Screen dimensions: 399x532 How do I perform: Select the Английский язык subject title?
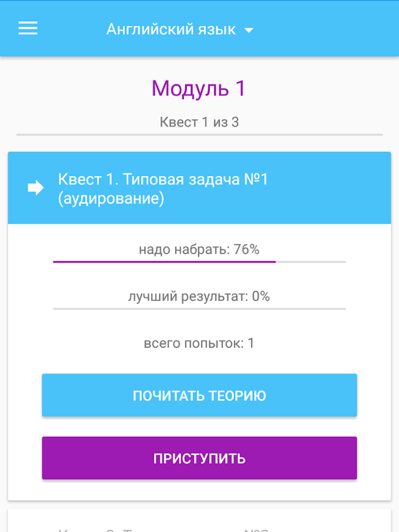(171, 29)
